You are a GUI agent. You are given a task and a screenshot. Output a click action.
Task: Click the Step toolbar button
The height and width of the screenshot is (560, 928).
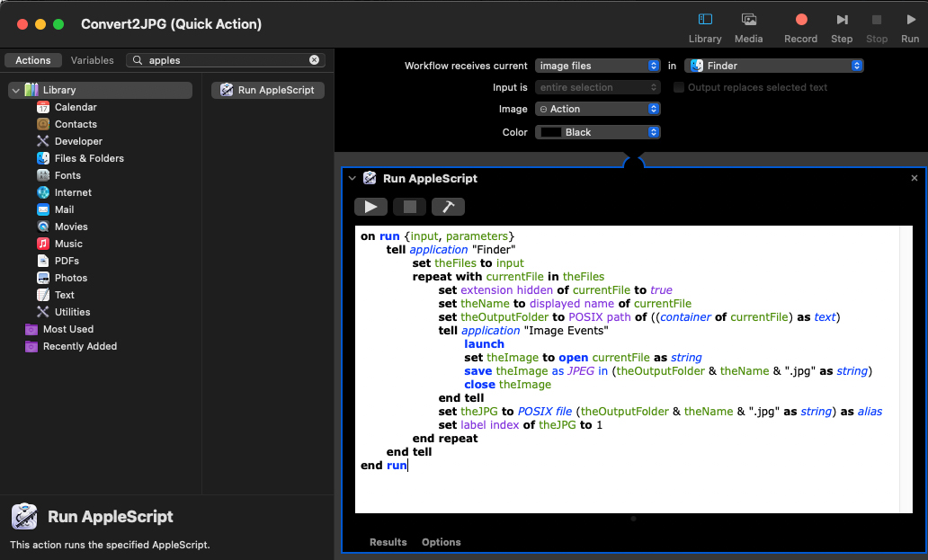[x=842, y=28]
